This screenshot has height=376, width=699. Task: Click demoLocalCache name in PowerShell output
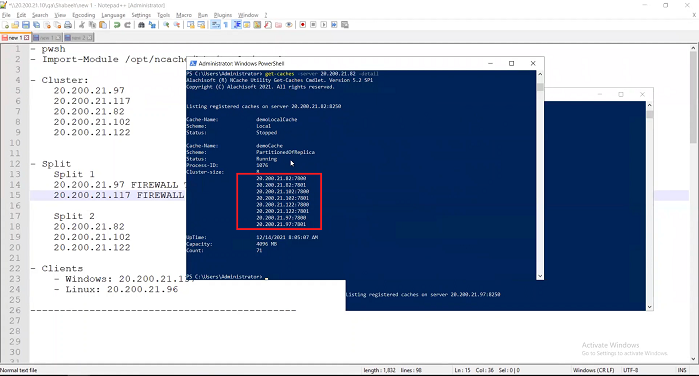click(276, 120)
